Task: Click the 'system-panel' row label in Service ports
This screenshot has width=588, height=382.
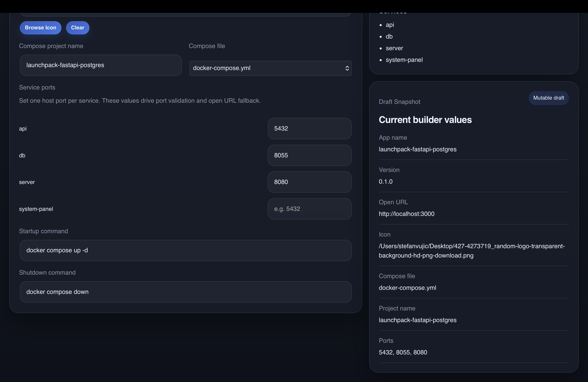Action: [36, 209]
